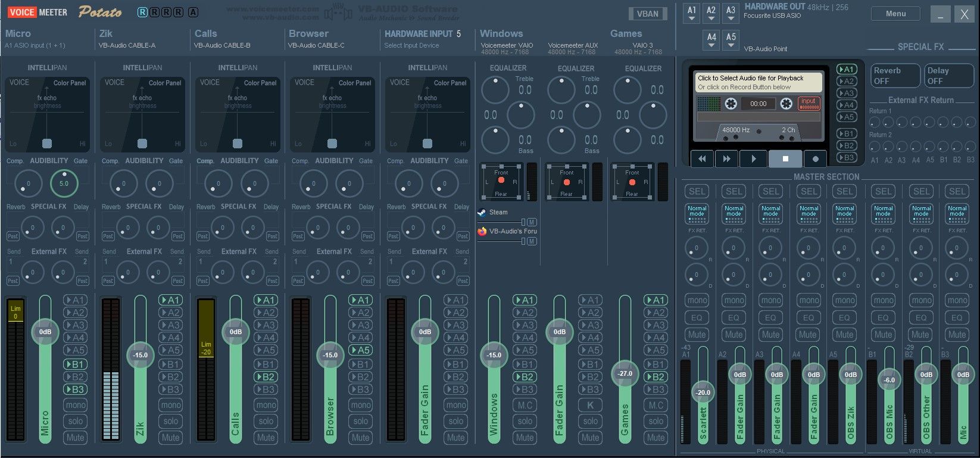Start cassette playback with Play button
The width and height of the screenshot is (980, 458).
(753, 158)
